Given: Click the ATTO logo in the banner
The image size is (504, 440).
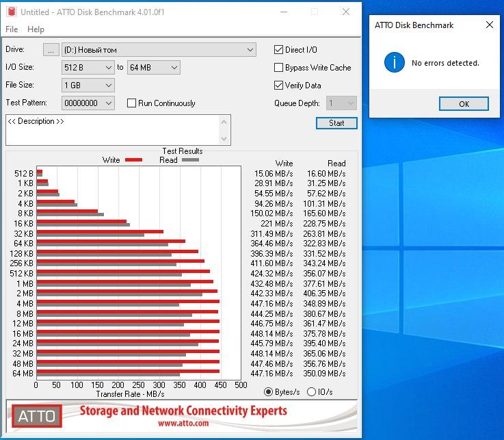Looking at the screenshot, I should (37, 416).
